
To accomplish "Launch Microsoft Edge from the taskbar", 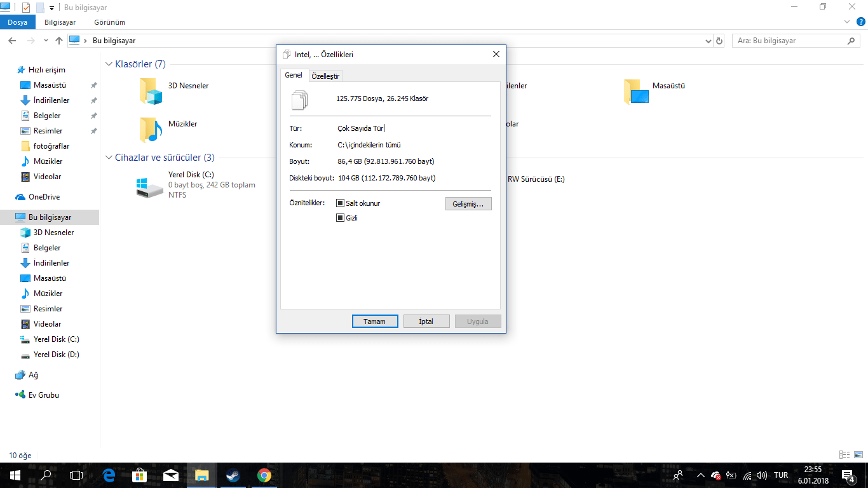I will [x=109, y=475].
